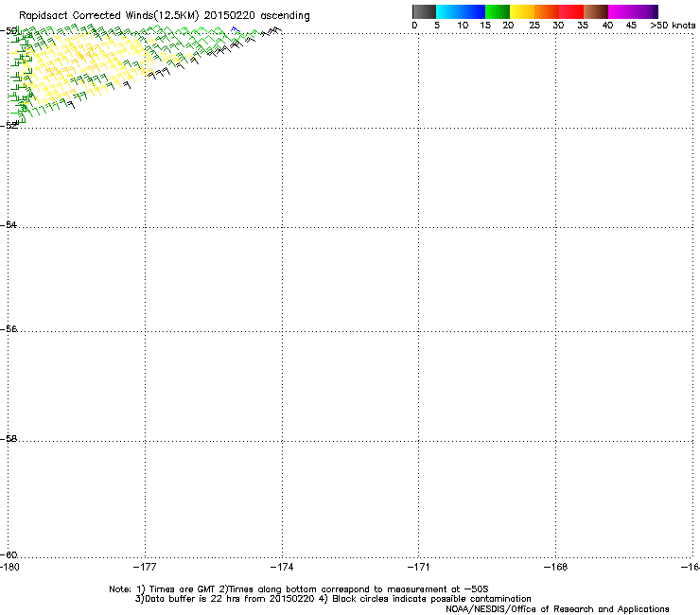Click the -56 latitude axis label
Screen dimensions: 700x615
(9, 329)
